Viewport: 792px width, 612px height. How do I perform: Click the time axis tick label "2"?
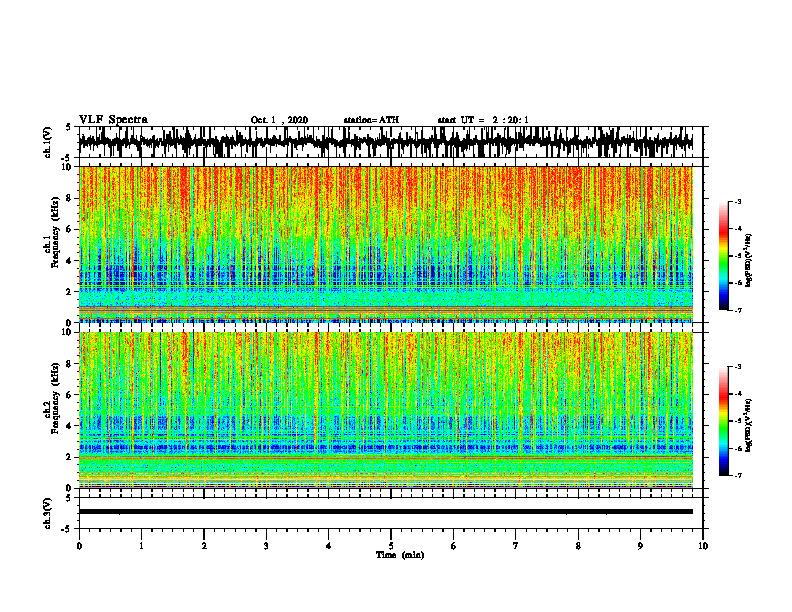pos(204,546)
